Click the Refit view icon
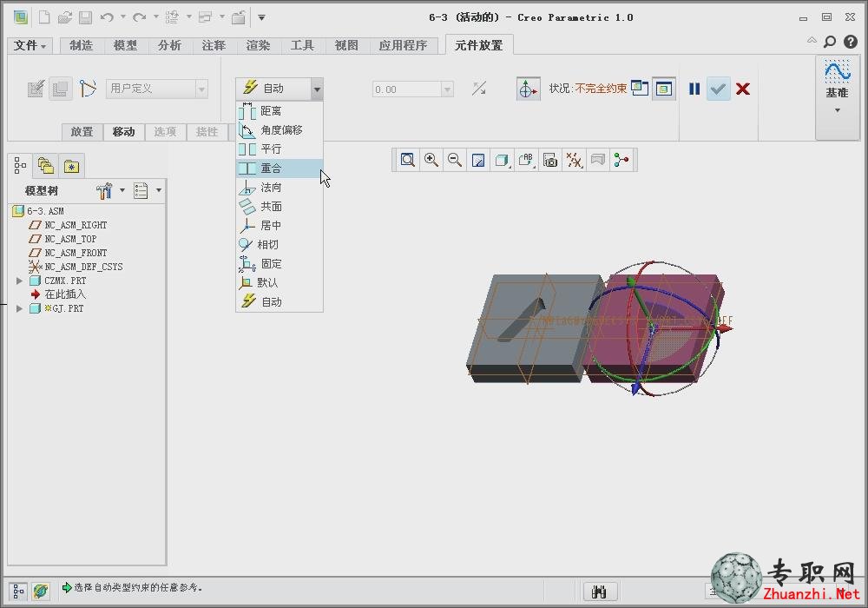 coord(407,160)
